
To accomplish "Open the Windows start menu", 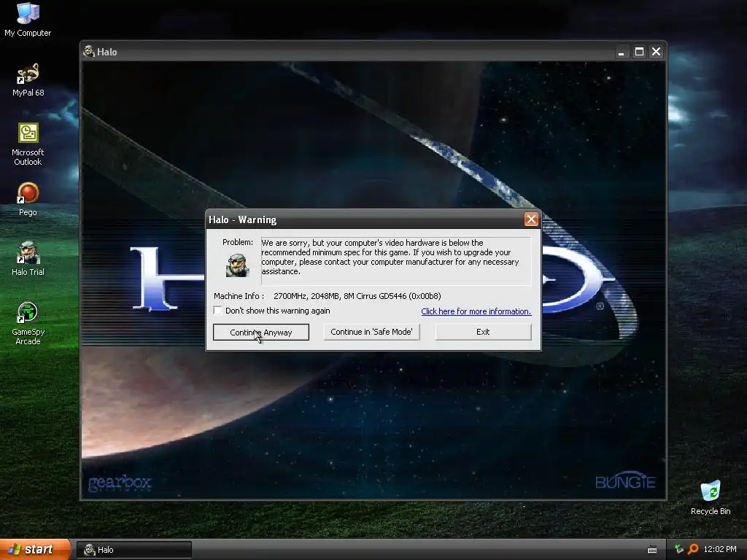I will click(35, 549).
